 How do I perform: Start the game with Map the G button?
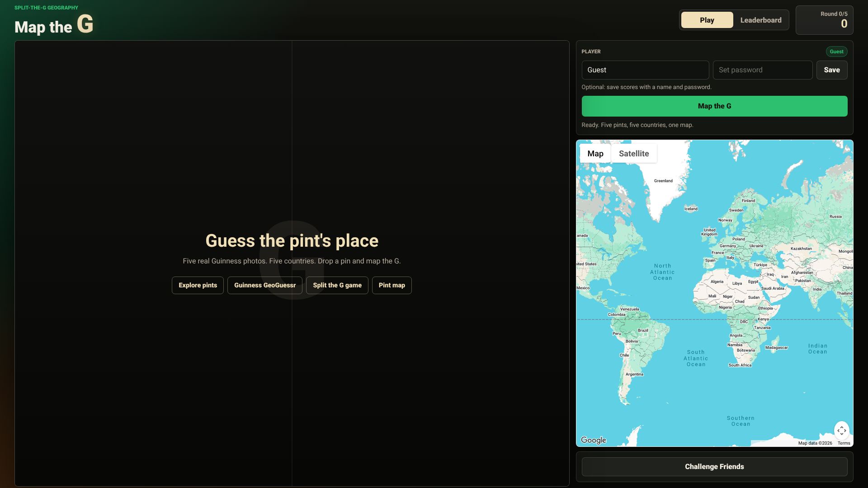(714, 106)
